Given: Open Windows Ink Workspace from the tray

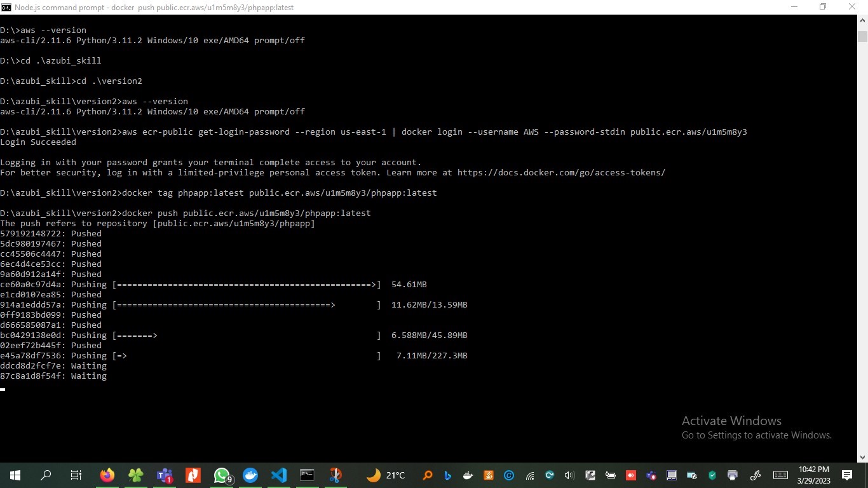Looking at the screenshot, I should pos(756,475).
